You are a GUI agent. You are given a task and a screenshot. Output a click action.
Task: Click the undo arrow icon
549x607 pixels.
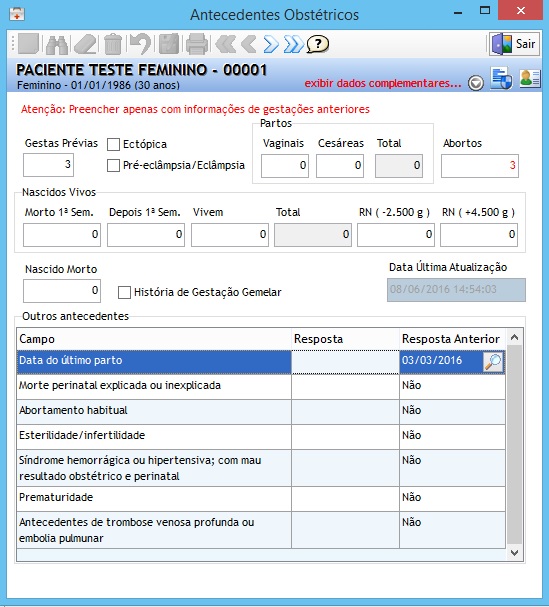pos(140,44)
